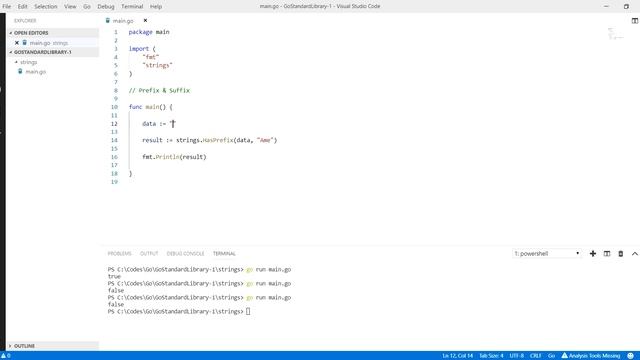Kill the terminal with trash icon
Viewport: 640px width, 360px height.
620,253
